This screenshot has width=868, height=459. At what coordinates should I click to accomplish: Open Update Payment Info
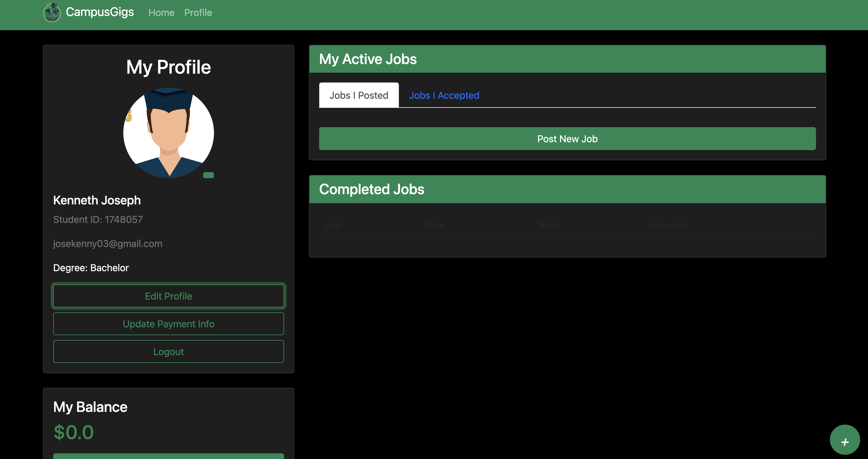[x=168, y=324]
